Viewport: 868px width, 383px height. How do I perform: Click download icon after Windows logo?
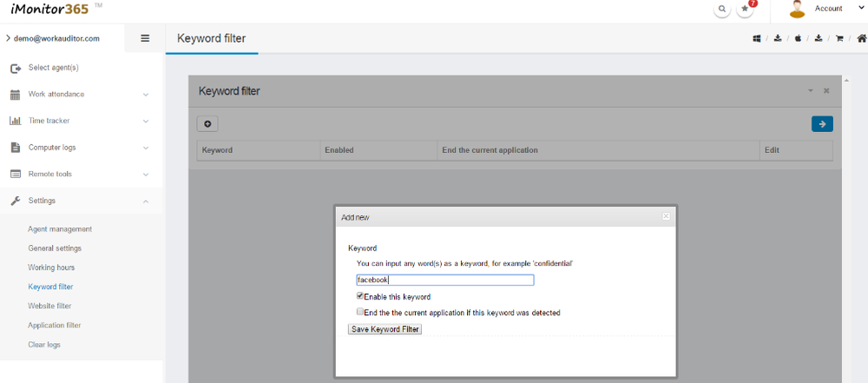(x=778, y=39)
